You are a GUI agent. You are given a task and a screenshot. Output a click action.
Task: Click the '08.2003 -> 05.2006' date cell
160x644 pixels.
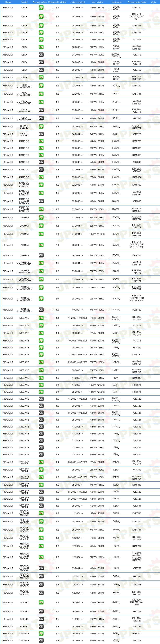pyautogui.click(x=78, y=491)
